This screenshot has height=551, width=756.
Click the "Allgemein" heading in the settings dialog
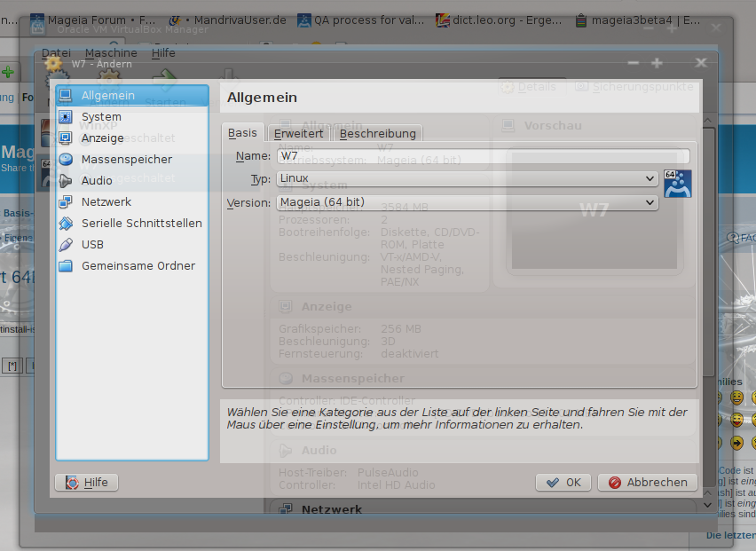pos(262,98)
